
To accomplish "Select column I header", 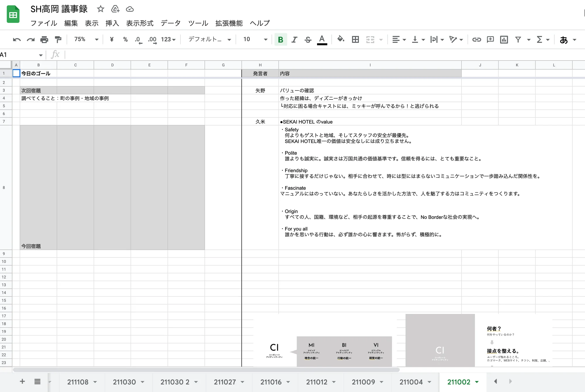I will click(370, 65).
